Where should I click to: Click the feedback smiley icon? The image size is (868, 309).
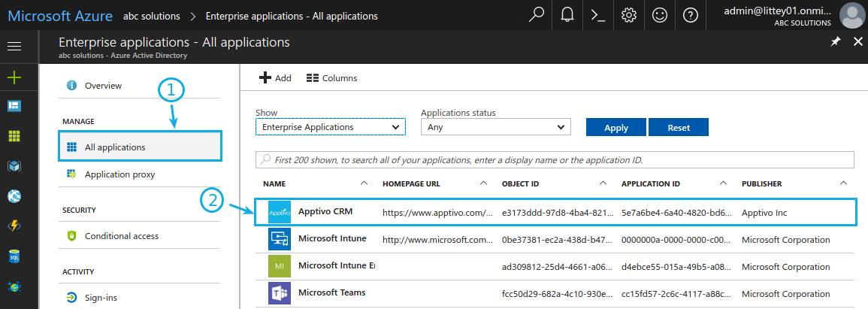[x=660, y=15]
